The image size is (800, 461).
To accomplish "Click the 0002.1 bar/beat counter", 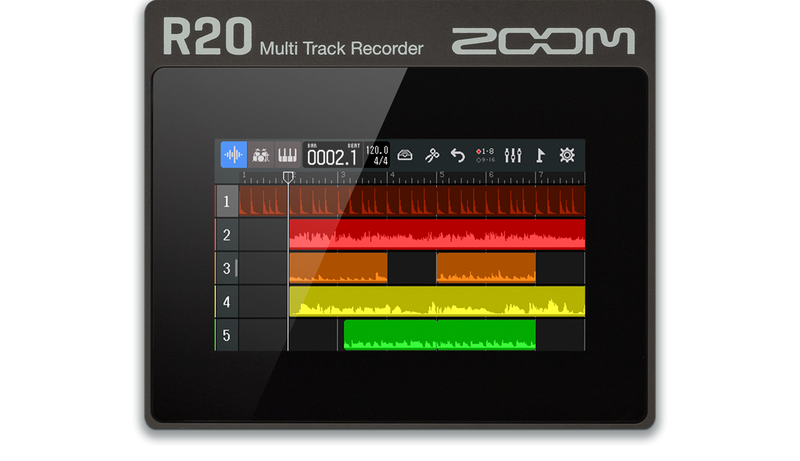I will pos(331,156).
